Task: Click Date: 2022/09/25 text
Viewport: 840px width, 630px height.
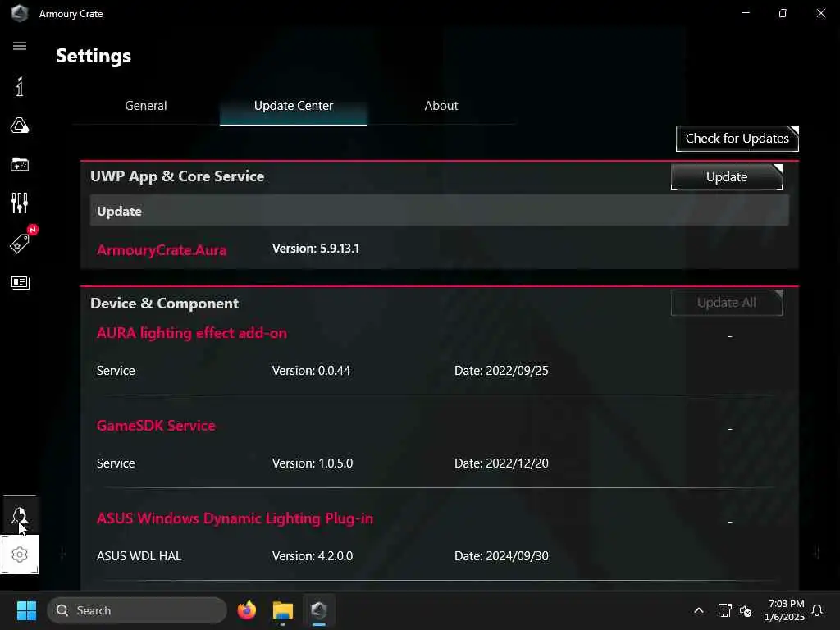Action: coord(501,371)
